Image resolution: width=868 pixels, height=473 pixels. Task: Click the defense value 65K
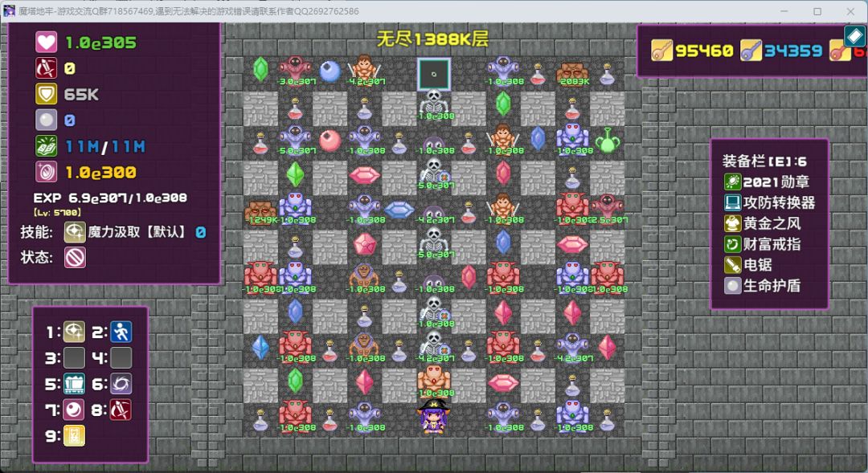pos(81,95)
